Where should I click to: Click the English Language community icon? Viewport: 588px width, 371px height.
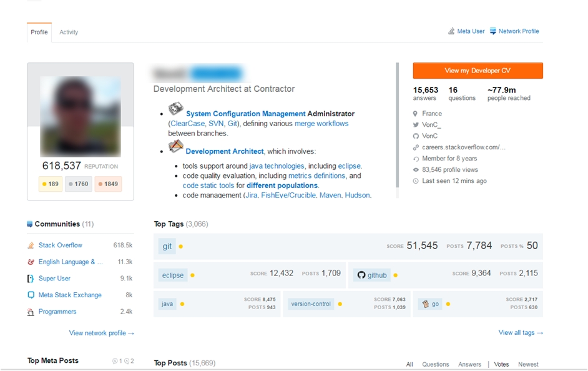[31, 262]
